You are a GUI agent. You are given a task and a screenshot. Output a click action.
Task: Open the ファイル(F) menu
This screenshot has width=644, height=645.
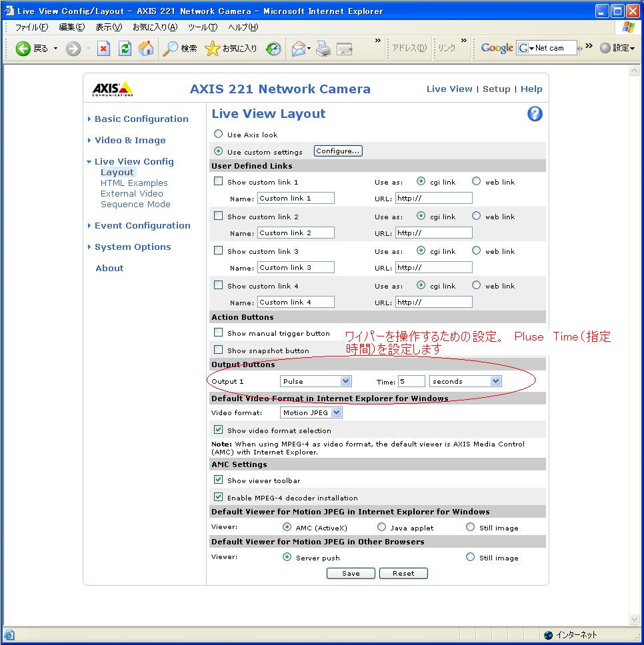click(x=32, y=27)
